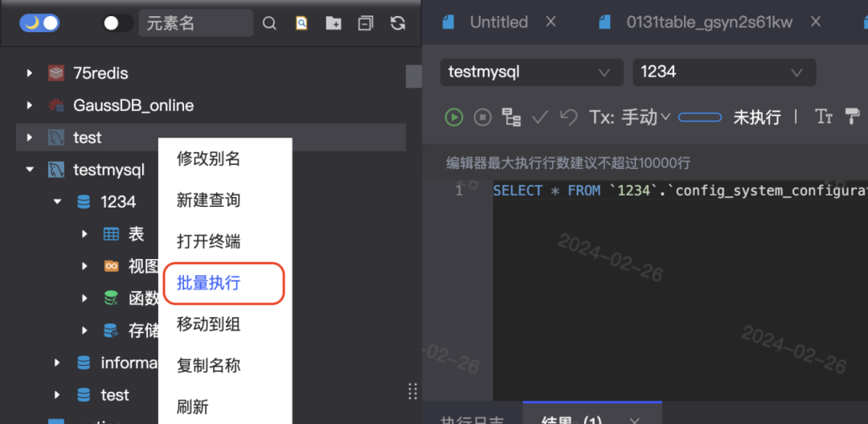
Task: Close the Untitled tab
Action: click(x=551, y=22)
